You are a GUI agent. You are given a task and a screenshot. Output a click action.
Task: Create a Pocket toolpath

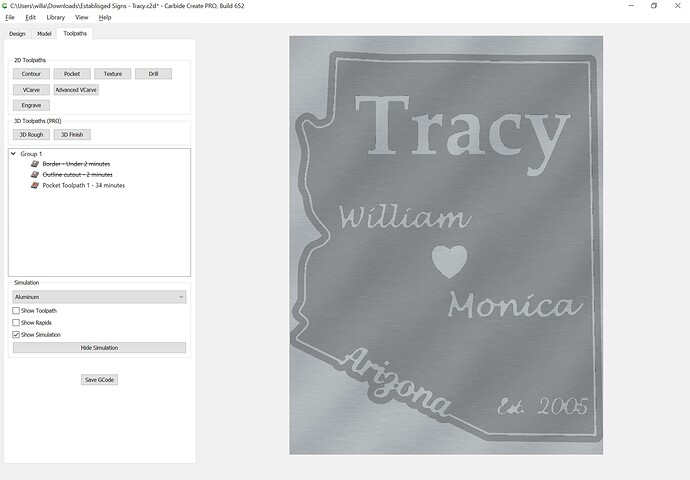tap(72, 74)
